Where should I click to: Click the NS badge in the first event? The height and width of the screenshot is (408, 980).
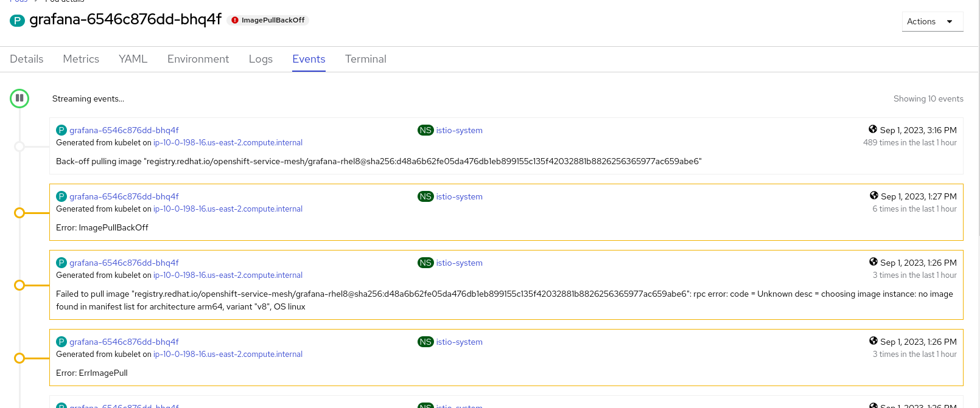(x=425, y=130)
